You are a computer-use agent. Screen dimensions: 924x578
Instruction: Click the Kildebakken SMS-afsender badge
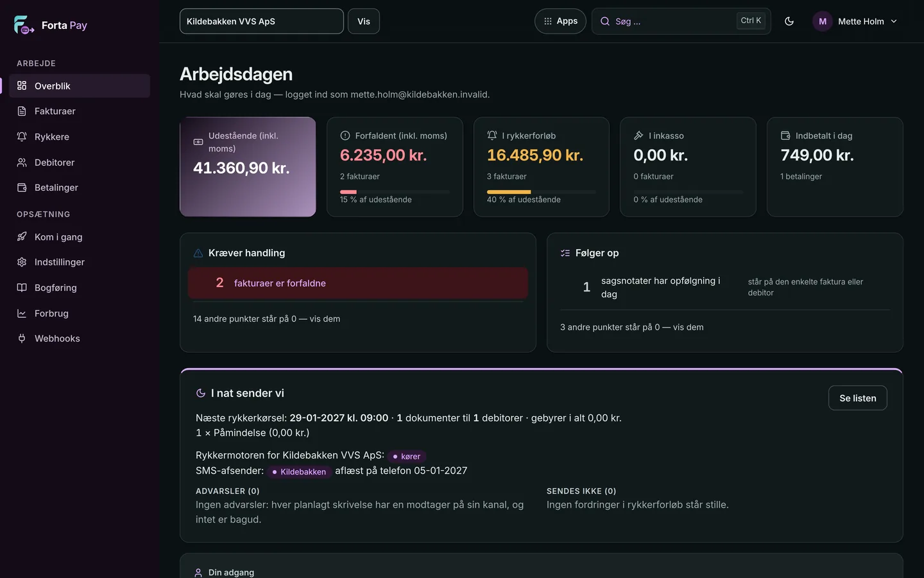coord(299,472)
